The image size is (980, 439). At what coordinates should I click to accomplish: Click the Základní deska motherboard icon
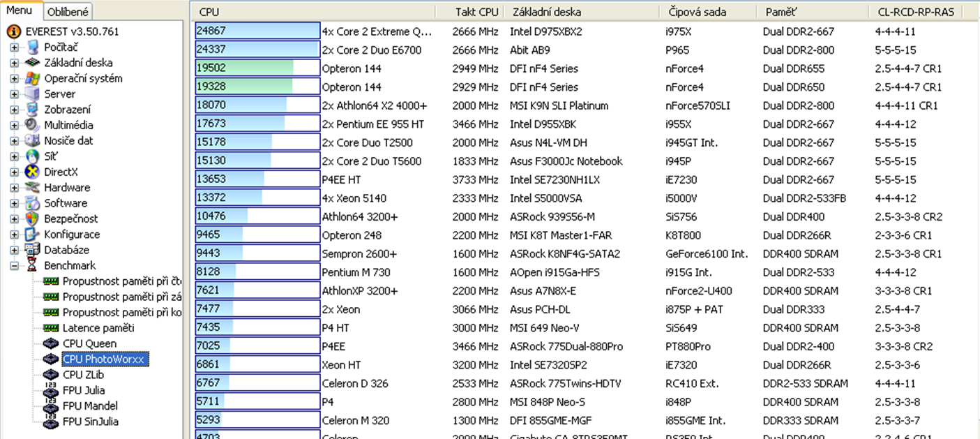(x=32, y=63)
